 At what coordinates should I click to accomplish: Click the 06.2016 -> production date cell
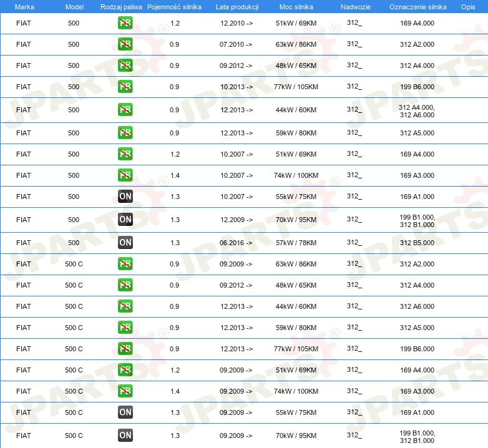coord(236,243)
